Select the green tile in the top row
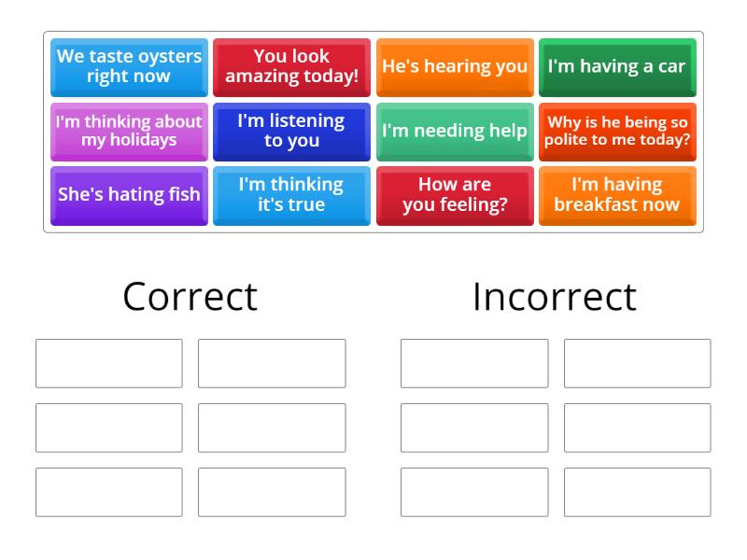The height and width of the screenshot is (560, 747). click(617, 66)
